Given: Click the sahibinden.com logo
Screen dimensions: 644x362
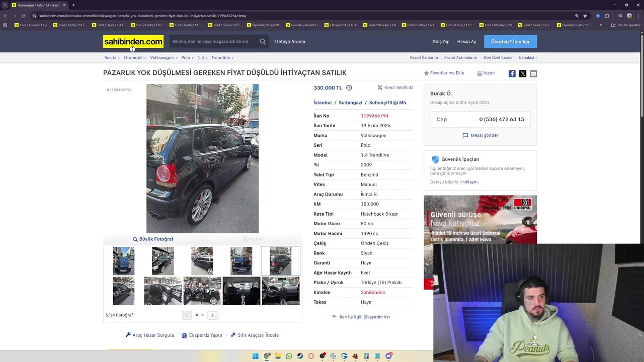Looking at the screenshot, I should 133,41.
